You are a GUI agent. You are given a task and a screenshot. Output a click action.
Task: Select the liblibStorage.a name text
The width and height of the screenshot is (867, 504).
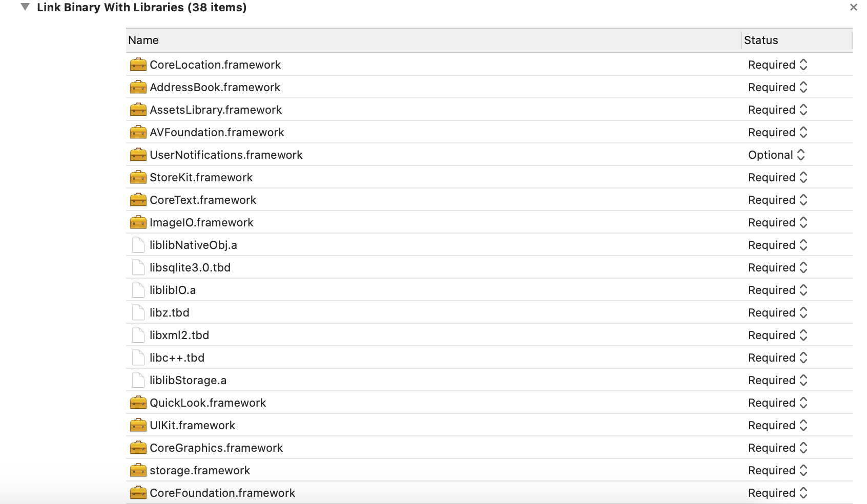[x=188, y=380]
